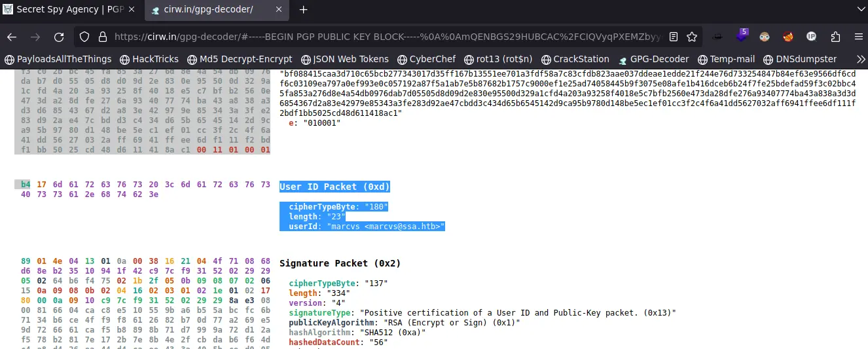Show more bookmarks chevron
The height and width of the screenshot is (349, 868).
[860, 59]
